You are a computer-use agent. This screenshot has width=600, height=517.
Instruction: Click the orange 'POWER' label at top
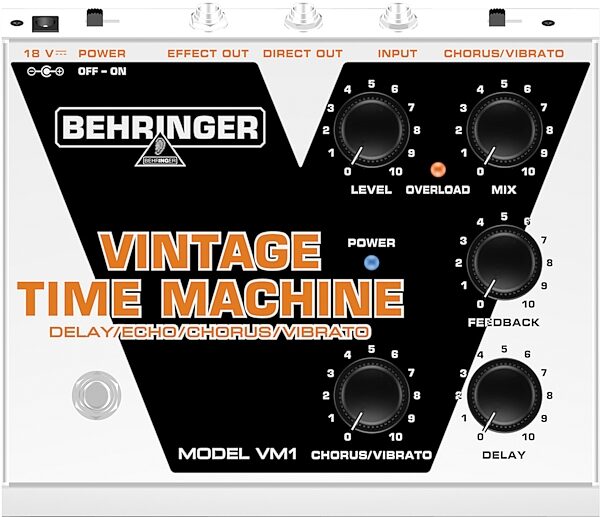[102, 53]
